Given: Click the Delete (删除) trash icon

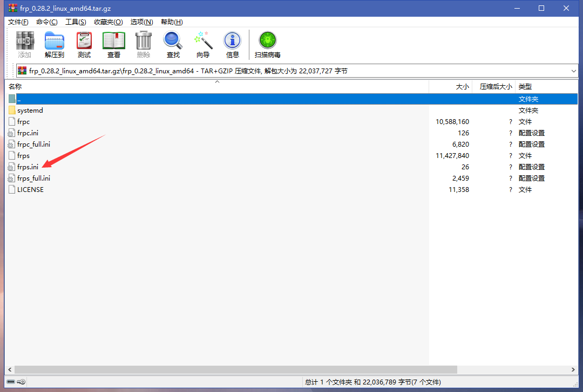Looking at the screenshot, I should point(144,40).
